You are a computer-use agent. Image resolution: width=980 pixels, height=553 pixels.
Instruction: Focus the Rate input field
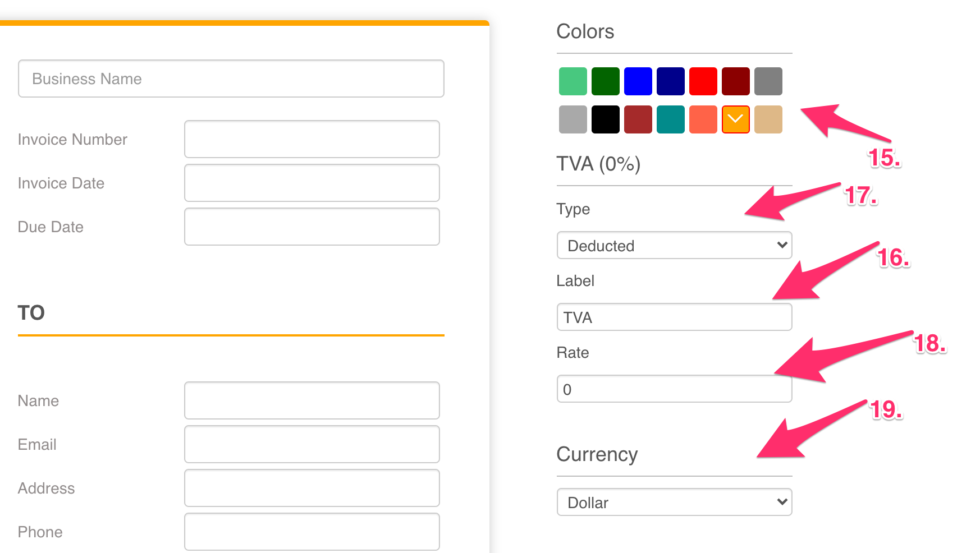pos(674,389)
